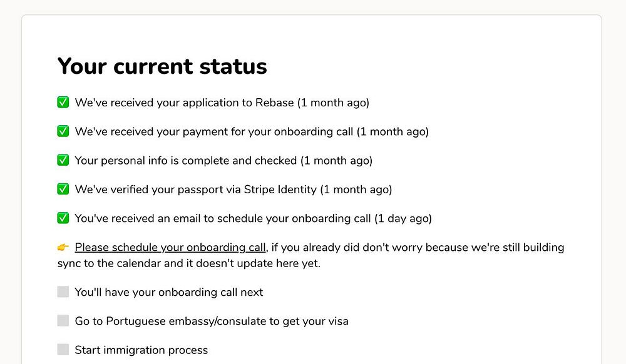Viewport: 626px width, 364px height.
Task: Click the green checkmark beside application received
Action: point(63,103)
